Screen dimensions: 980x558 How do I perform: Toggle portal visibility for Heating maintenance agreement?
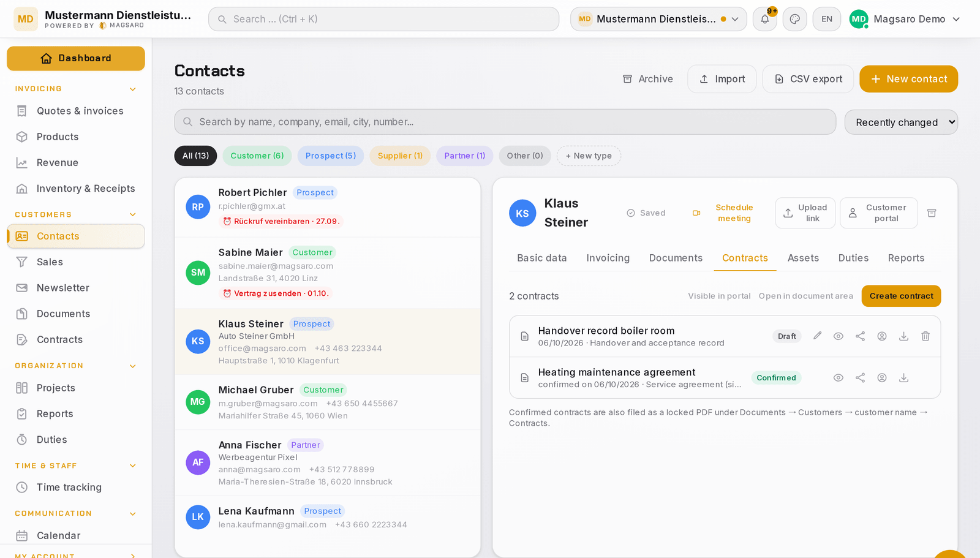coord(882,378)
